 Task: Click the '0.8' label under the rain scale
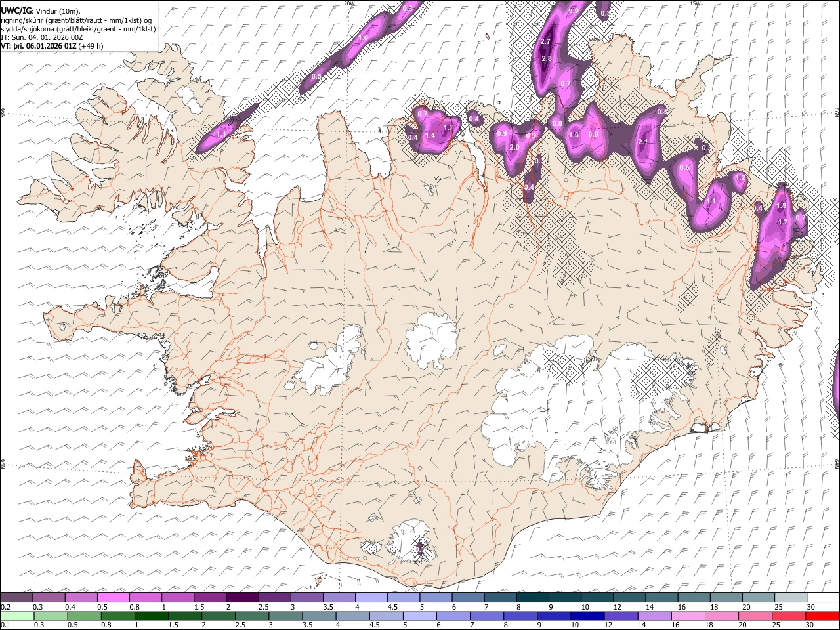(x=106, y=625)
